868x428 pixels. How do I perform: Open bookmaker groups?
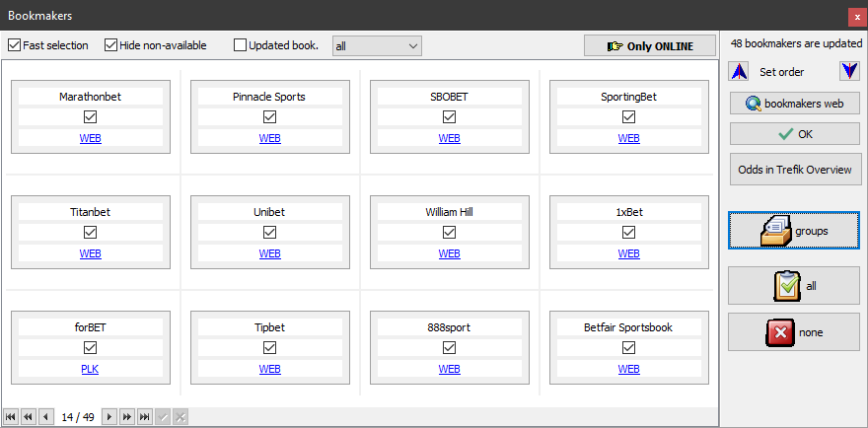coord(795,231)
